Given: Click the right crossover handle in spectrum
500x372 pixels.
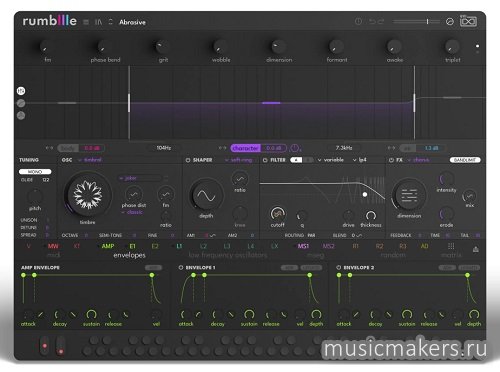Looking at the screenshot, I should [x=414, y=103].
